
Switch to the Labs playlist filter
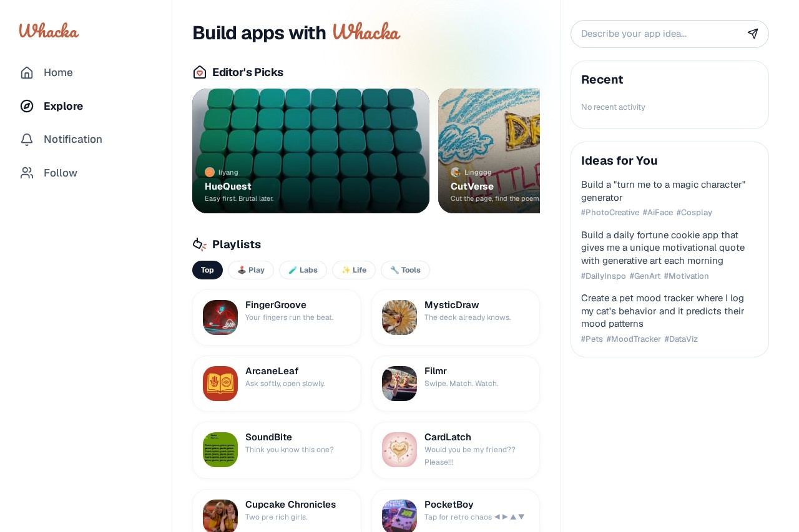[303, 270]
